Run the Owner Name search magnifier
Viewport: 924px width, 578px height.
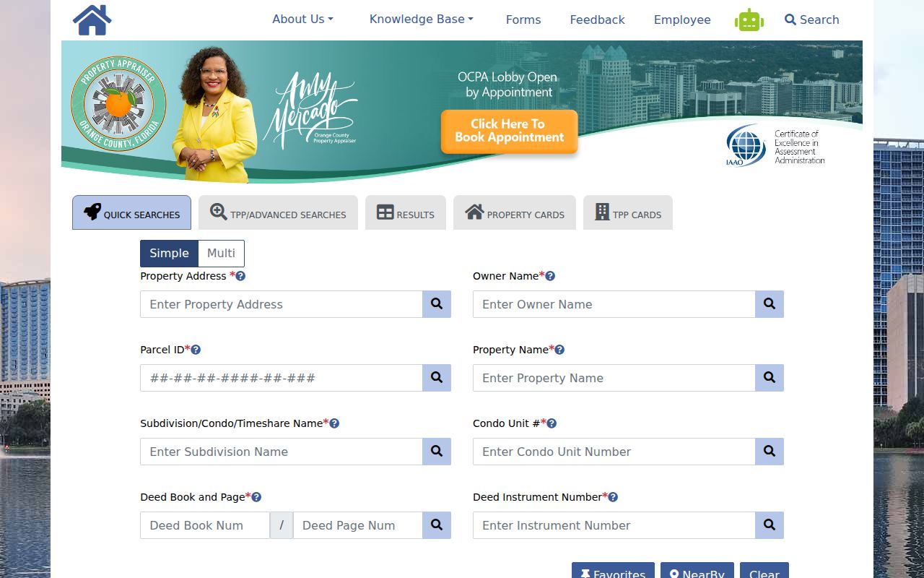coord(770,304)
